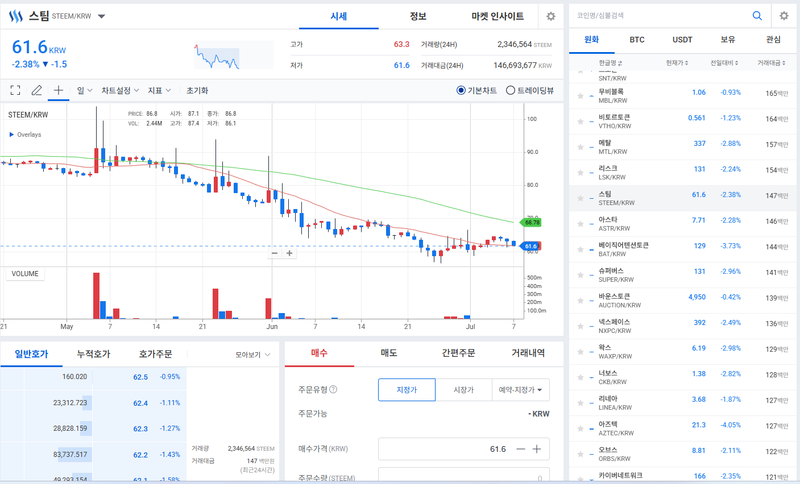
Task: Open the 예약-지정가 dropdown
Action: pos(520,390)
